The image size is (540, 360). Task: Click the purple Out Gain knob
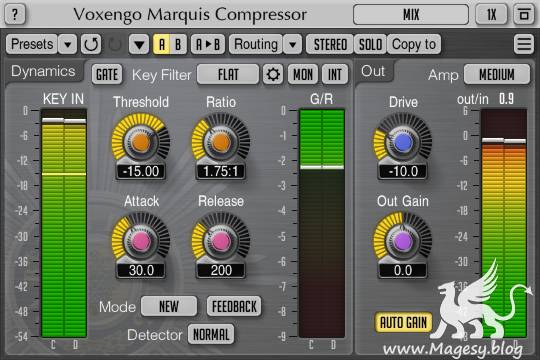(403, 241)
